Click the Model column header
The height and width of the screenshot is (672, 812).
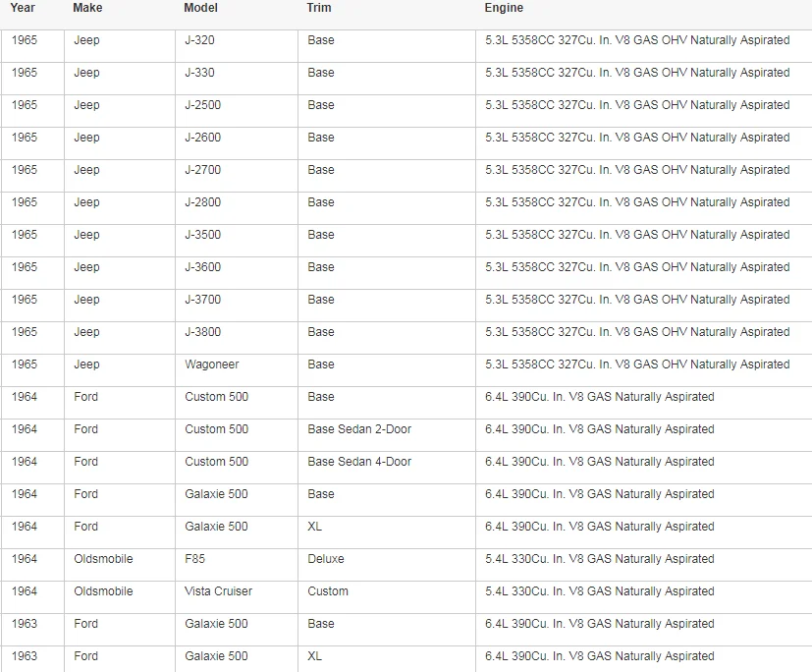pyautogui.click(x=201, y=8)
